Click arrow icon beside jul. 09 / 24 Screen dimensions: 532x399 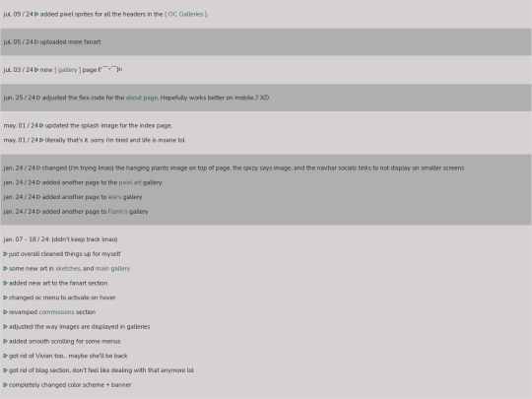click(36, 14)
